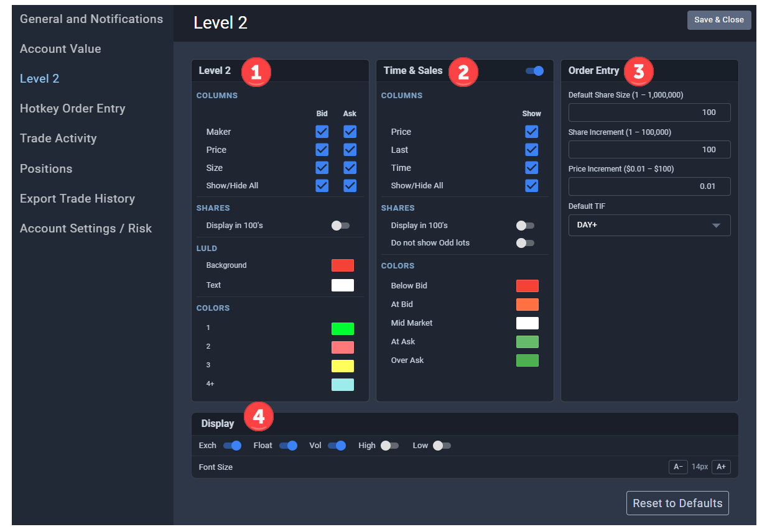The width and height of the screenshot is (762, 532).
Task: Go to Account Settings / Risk section
Action: [x=86, y=229]
